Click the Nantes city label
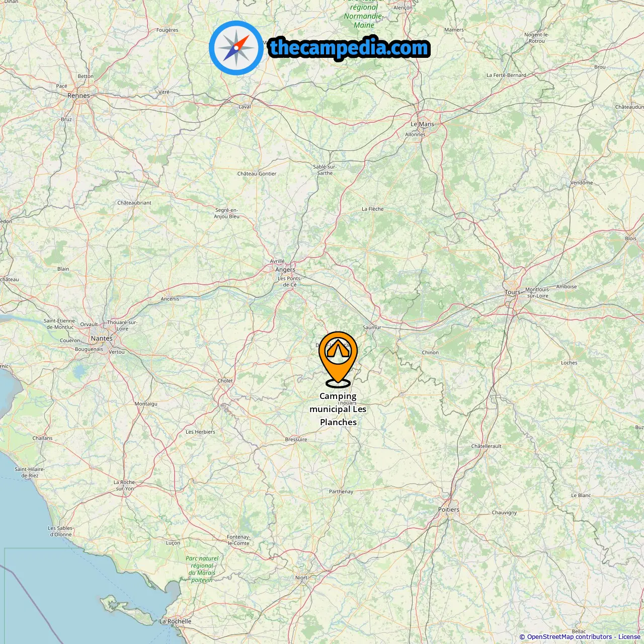 (102, 339)
